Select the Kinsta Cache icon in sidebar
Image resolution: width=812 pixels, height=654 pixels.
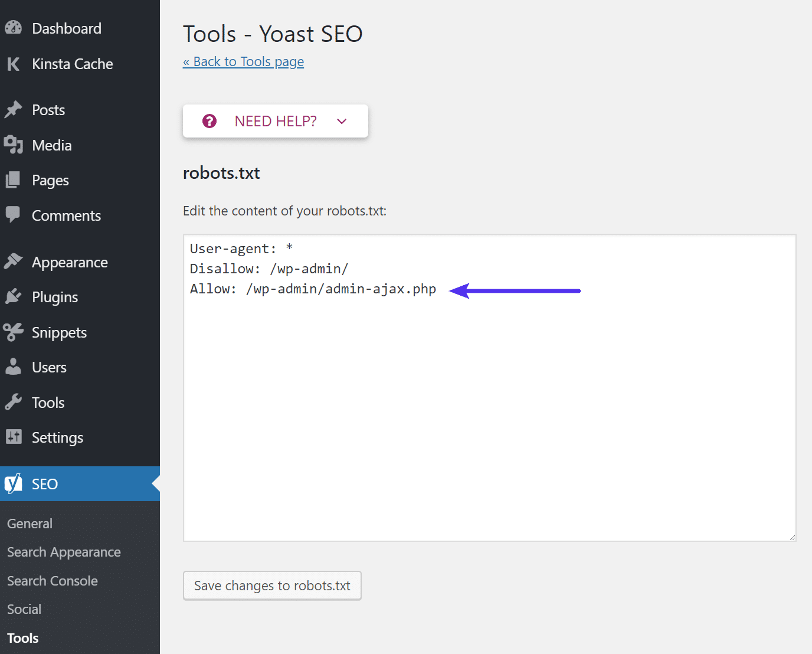point(13,64)
